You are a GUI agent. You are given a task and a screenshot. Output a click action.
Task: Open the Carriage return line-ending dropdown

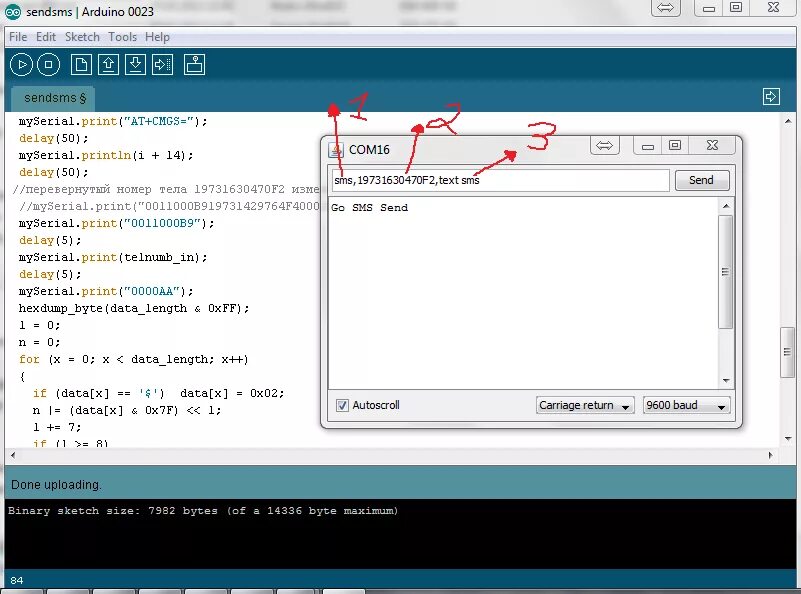585,406
